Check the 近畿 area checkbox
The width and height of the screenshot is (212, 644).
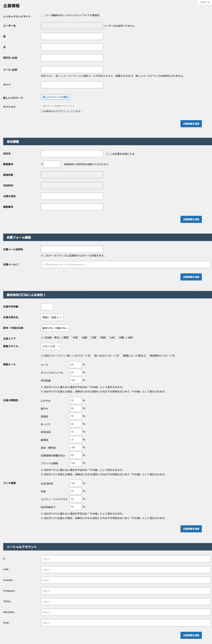[80, 338]
